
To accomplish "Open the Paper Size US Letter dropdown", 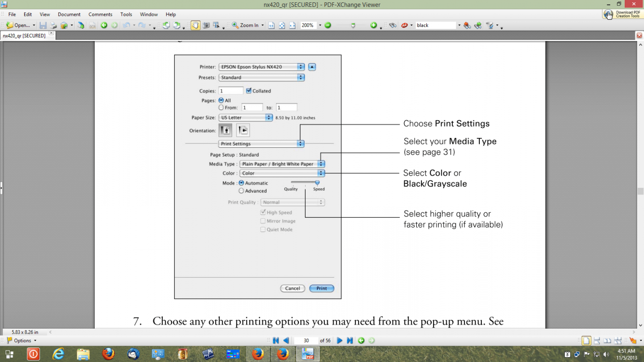I will [246, 117].
